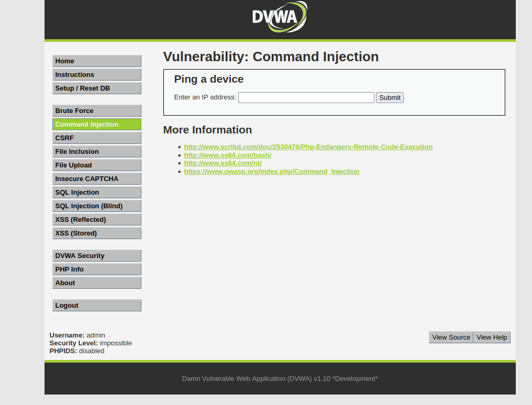This screenshot has width=532, height=405.
Task: Go to Setup / Reset DB
Action: 97,88
